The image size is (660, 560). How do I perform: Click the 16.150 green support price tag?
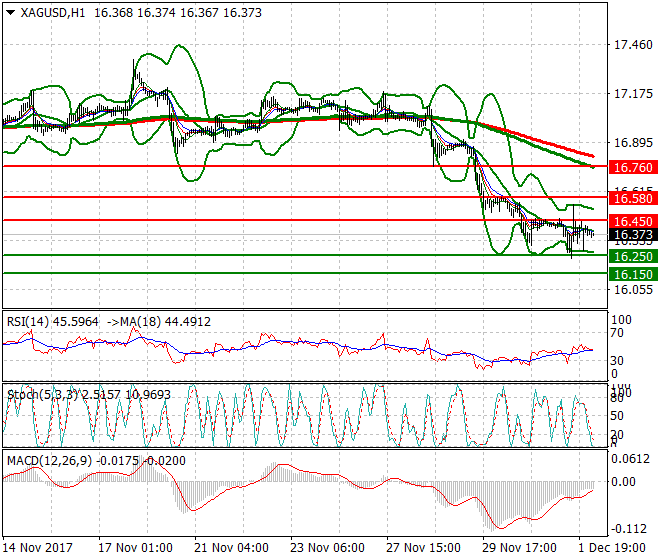point(631,274)
